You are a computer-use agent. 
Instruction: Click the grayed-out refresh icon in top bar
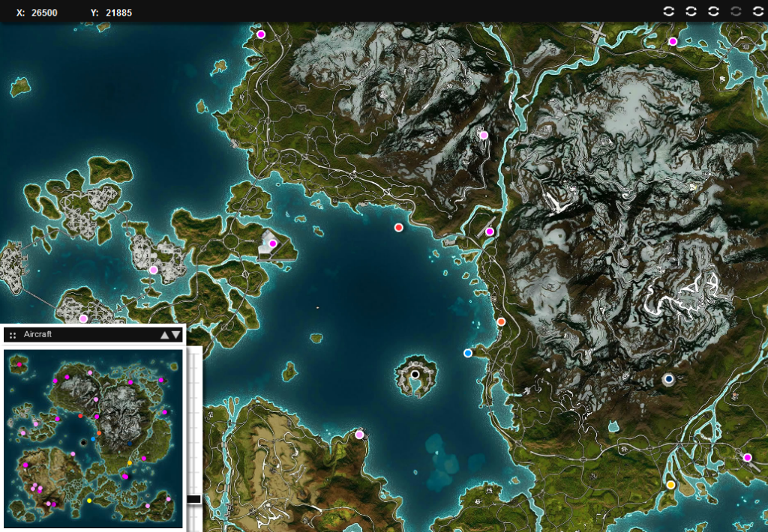(736, 11)
